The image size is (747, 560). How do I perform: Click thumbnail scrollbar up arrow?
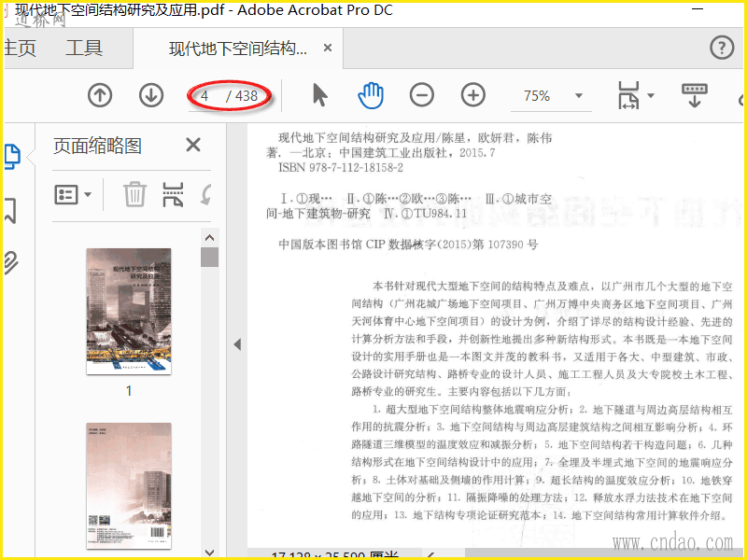pyautogui.click(x=209, y=237)
